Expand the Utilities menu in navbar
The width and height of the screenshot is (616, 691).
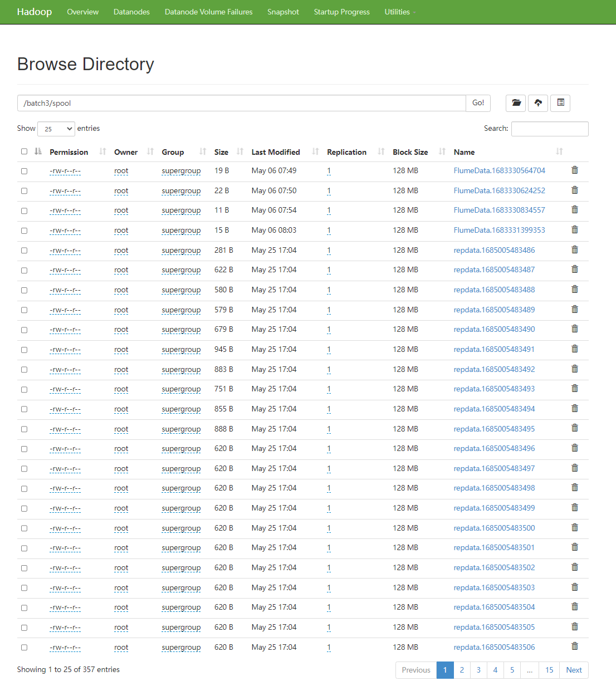399,12
